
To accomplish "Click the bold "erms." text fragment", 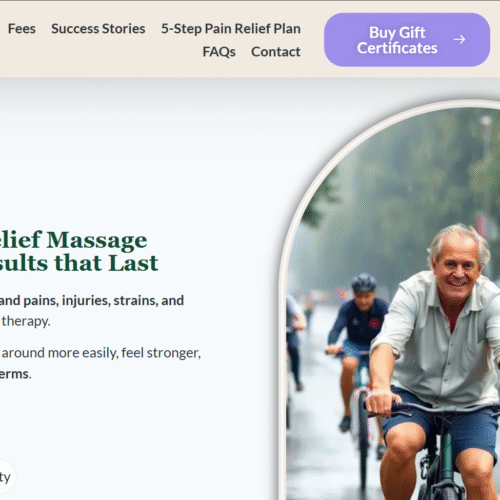I will pos(16,374).
